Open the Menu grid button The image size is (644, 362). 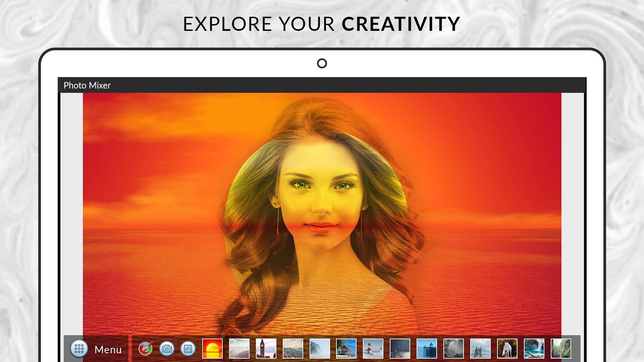[x=79, y=349]
